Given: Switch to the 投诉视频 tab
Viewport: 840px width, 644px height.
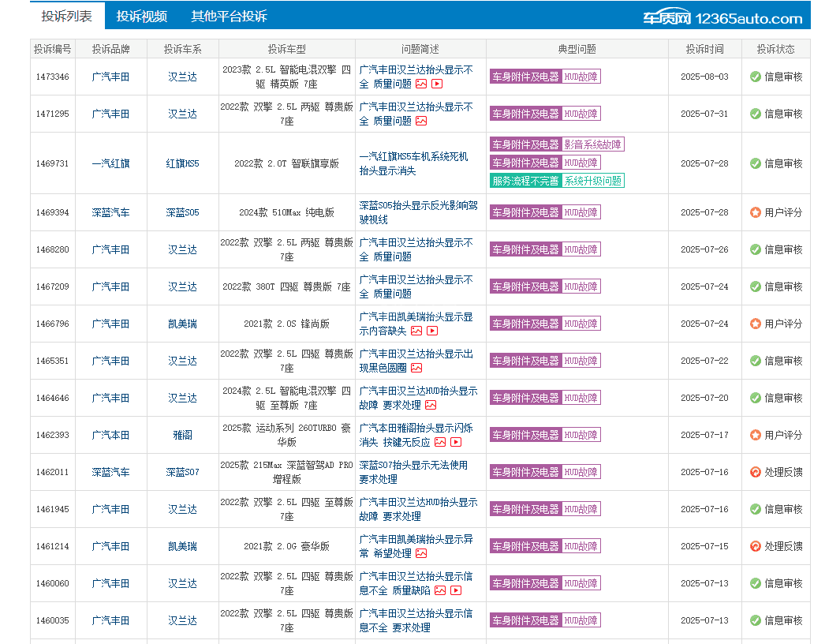Looking at the screenshot, I should pos(142,17).
